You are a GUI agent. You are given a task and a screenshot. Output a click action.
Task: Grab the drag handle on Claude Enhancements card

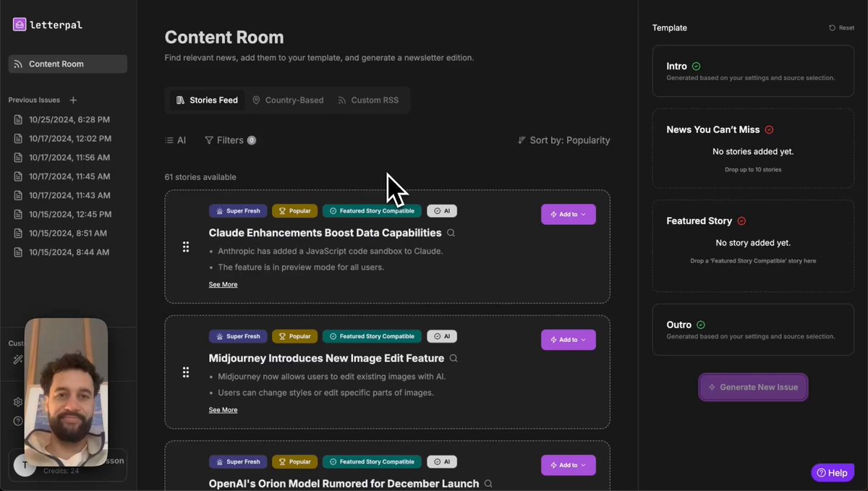(x=186, y=247)
